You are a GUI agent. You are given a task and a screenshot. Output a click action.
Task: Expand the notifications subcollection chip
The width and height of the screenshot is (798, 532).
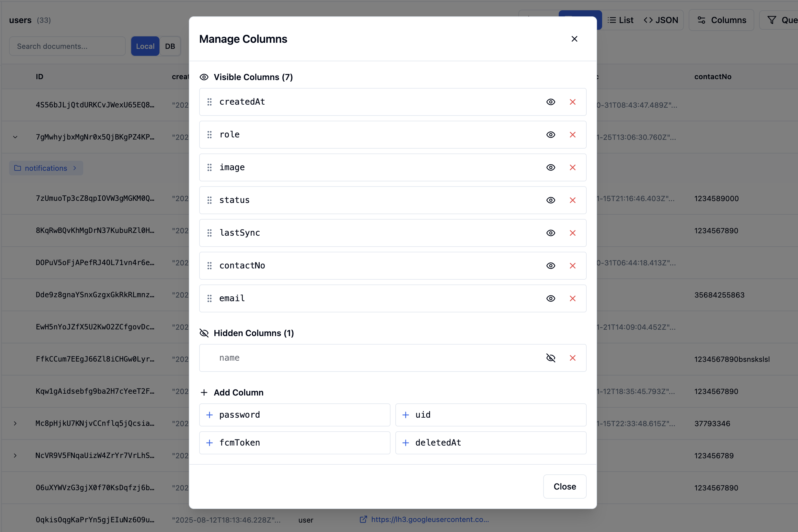tap(46, 168)
